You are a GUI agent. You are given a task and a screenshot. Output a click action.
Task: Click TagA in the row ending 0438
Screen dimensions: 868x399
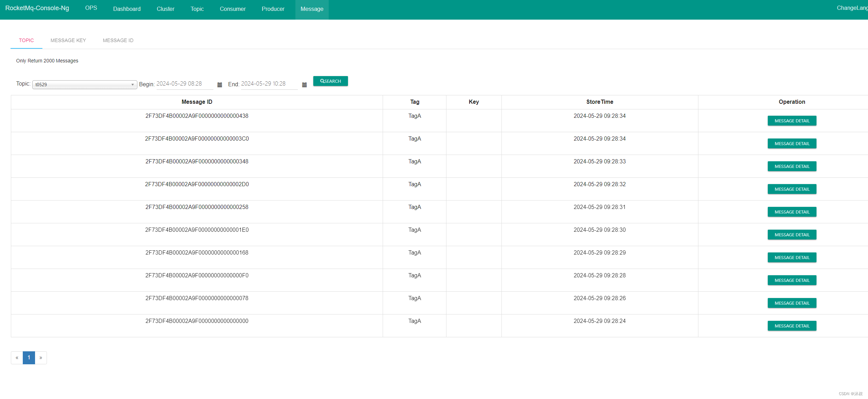[x=415, y=116]
